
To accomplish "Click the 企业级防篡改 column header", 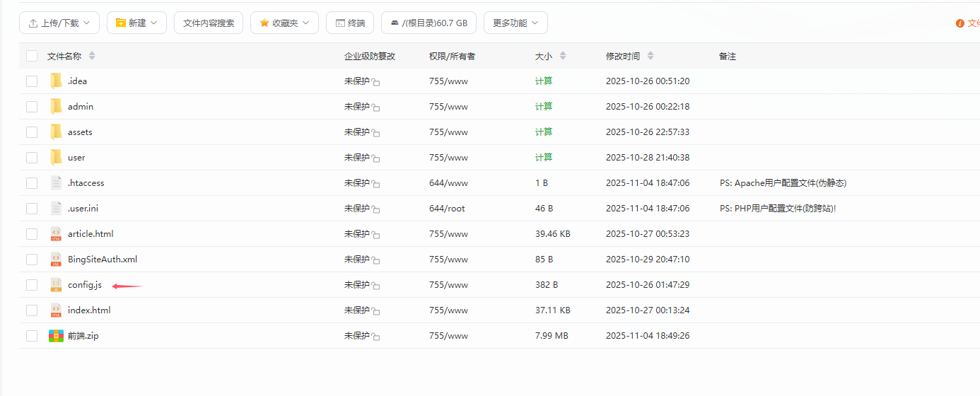I will click(370, 56).
